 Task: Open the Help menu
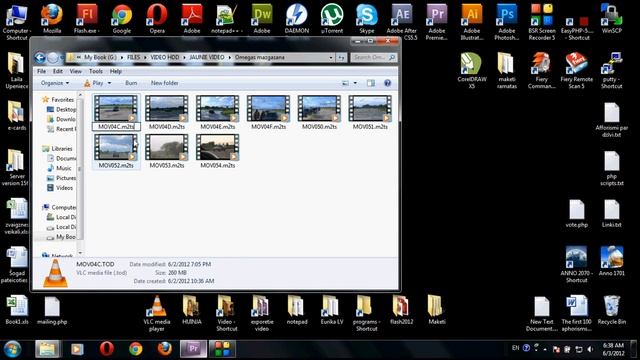pyautogui.click(x=116, y=71)
